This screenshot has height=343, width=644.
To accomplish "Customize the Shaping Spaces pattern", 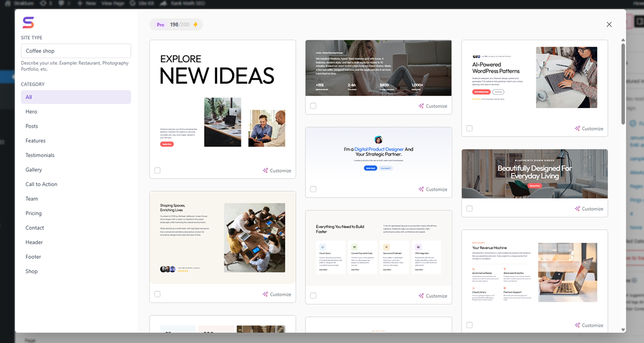I will [x=277, y=294].
